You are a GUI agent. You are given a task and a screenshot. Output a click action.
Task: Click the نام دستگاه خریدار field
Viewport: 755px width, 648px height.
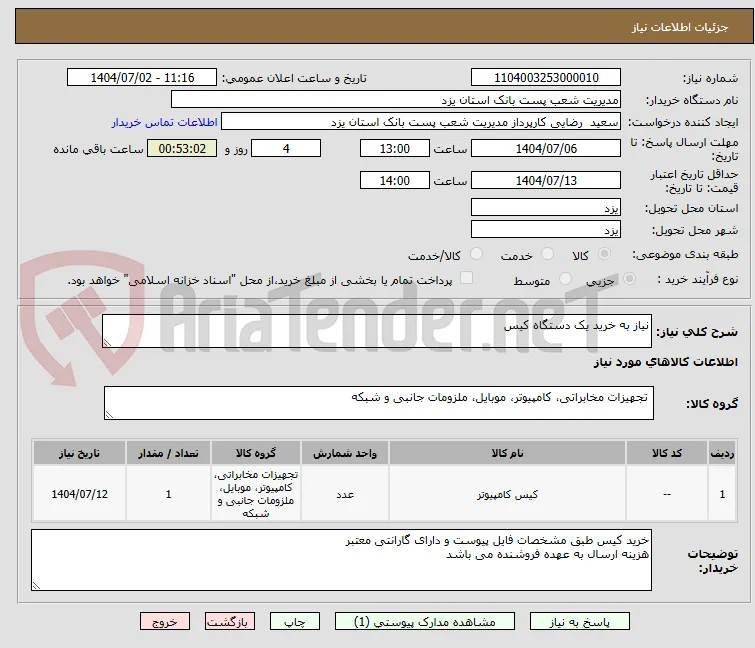(396, 100)
